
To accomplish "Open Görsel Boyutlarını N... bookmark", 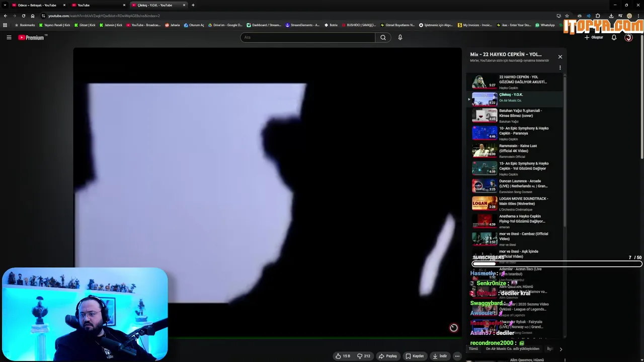I will (397, 25).
